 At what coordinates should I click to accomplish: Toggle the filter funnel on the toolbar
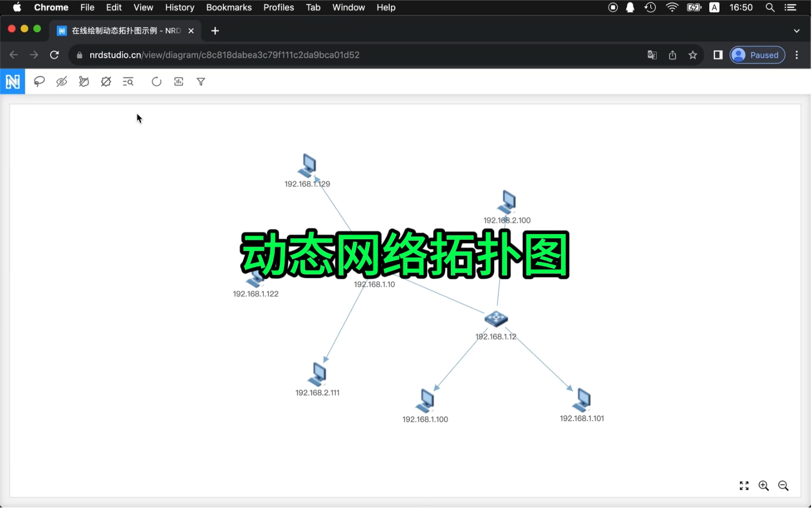tap(201, 81)
